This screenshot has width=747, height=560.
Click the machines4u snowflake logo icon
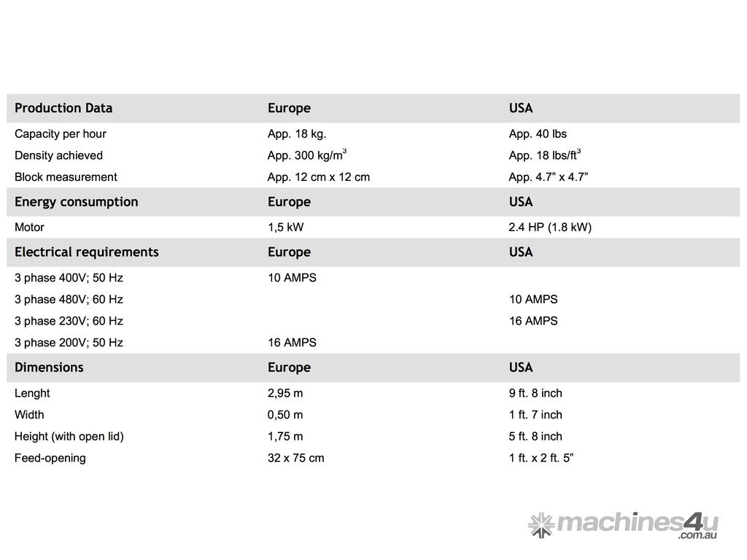click(541, 525)
